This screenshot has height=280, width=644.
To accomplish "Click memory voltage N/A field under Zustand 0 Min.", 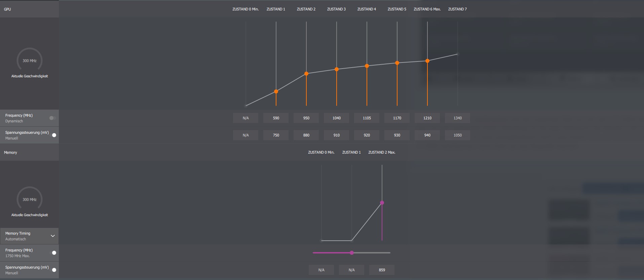I will (x=321, y=270).
